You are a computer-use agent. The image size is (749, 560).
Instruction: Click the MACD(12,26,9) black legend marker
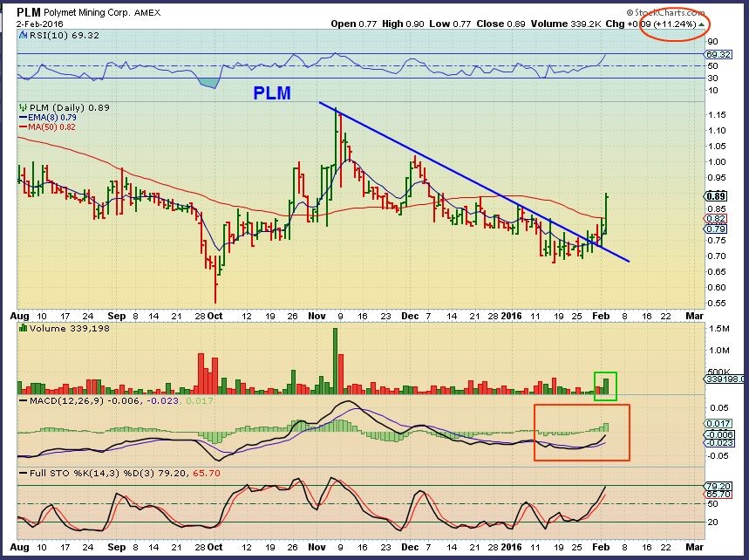click(x=23, y=400)
